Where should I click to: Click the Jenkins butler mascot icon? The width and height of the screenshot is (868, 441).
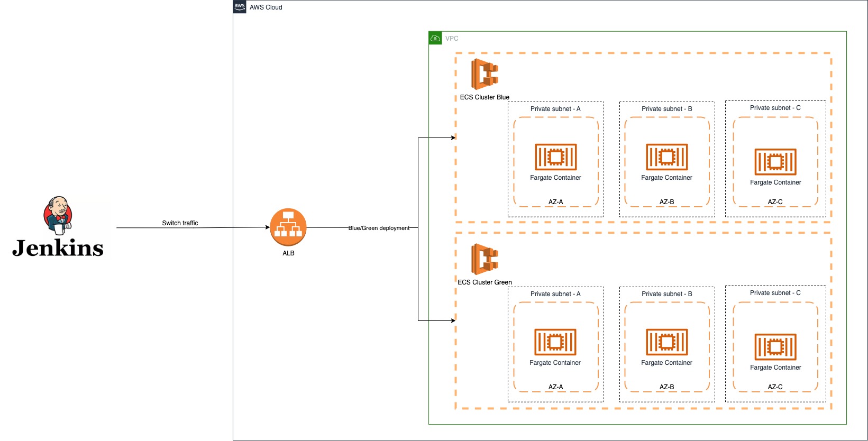click(x=58, y=216)
